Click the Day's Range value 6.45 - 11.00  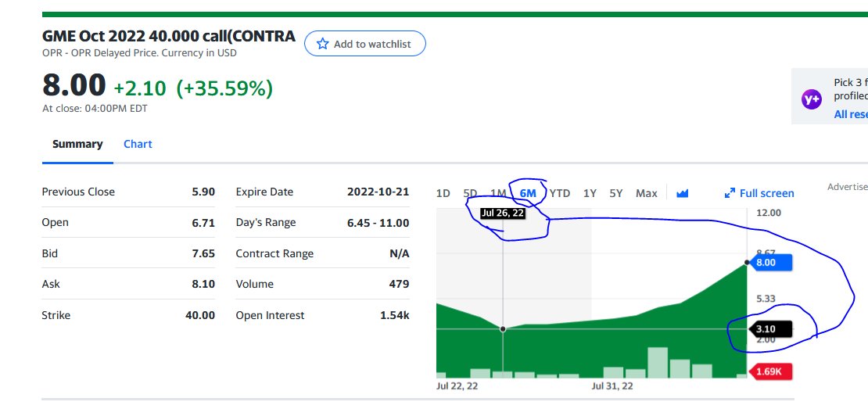(377, 222)
